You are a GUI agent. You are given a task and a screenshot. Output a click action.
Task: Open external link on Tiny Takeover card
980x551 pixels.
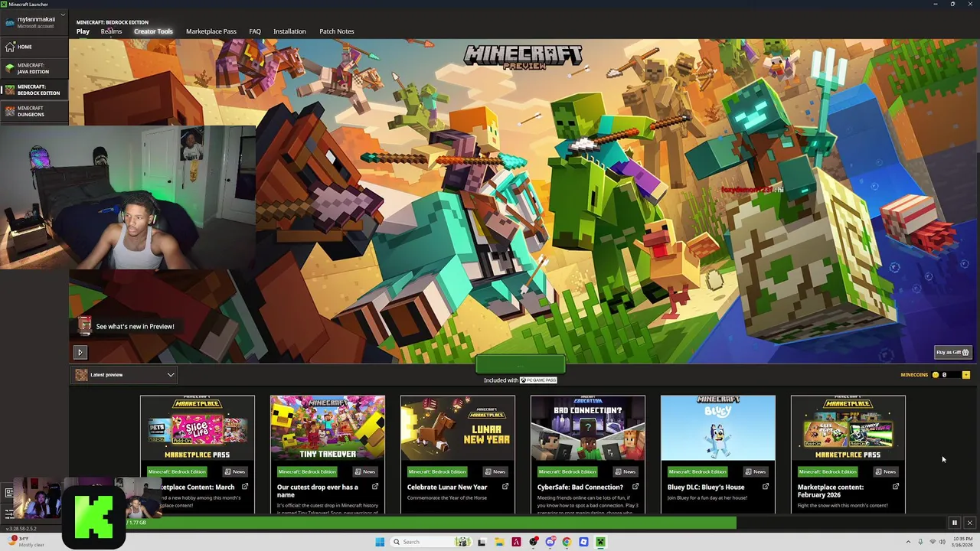coord(375,487)
